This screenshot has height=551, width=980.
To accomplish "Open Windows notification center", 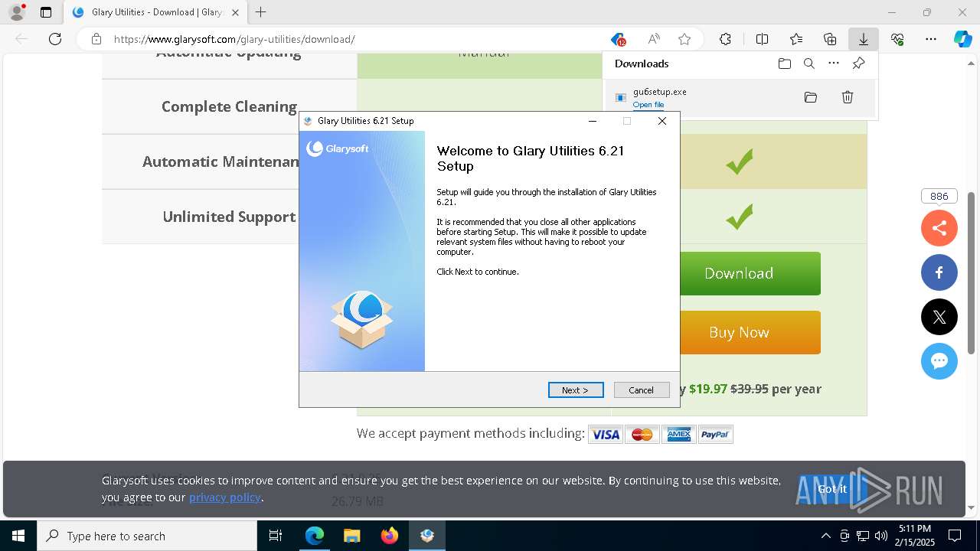I will click(955, 536).
